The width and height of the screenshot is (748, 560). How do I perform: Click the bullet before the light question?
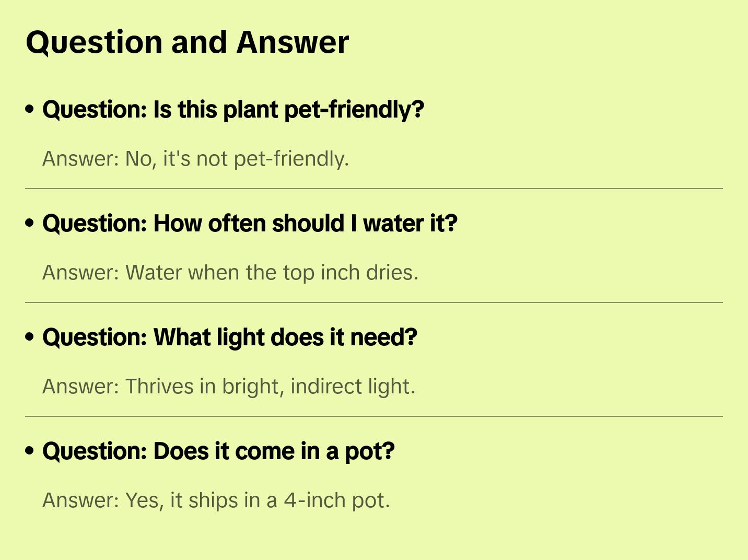click(x=30, y=337)
